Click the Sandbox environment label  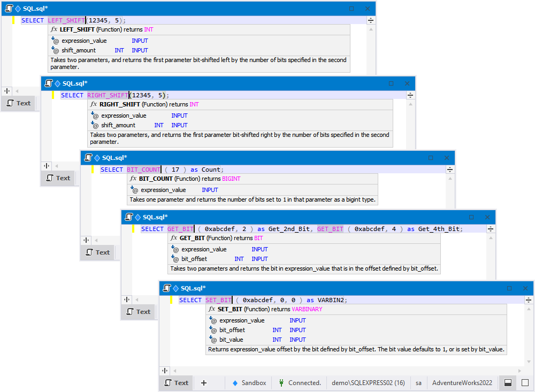(254, 383)
